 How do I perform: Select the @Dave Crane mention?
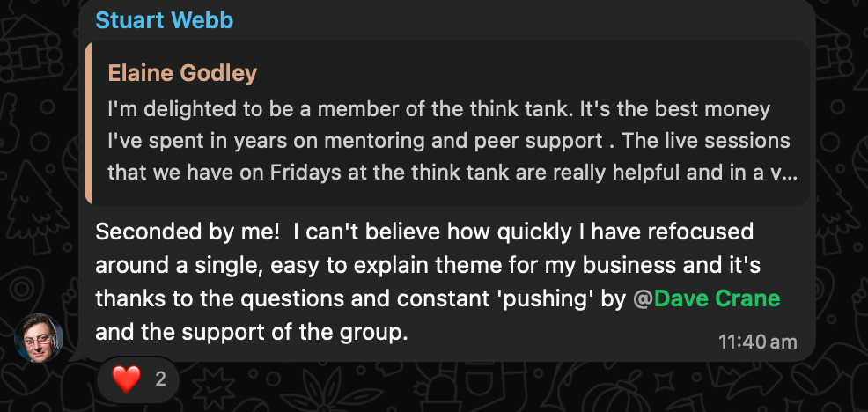point(707,299)
